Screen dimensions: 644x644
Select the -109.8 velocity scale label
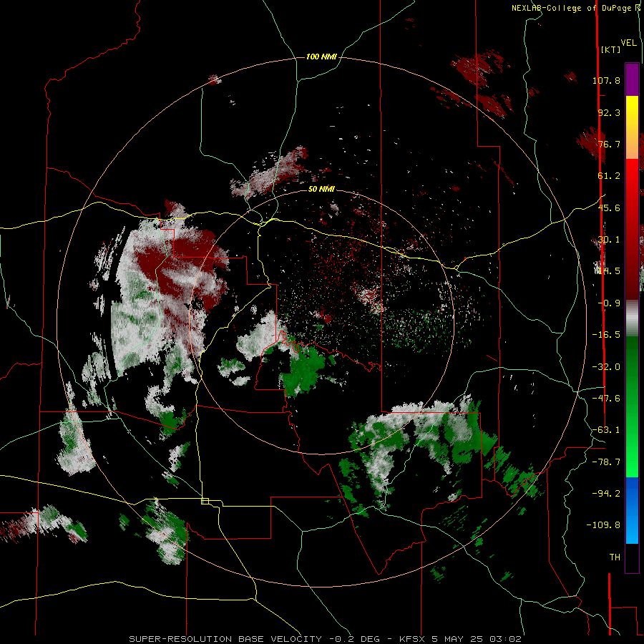pos(603,525)
